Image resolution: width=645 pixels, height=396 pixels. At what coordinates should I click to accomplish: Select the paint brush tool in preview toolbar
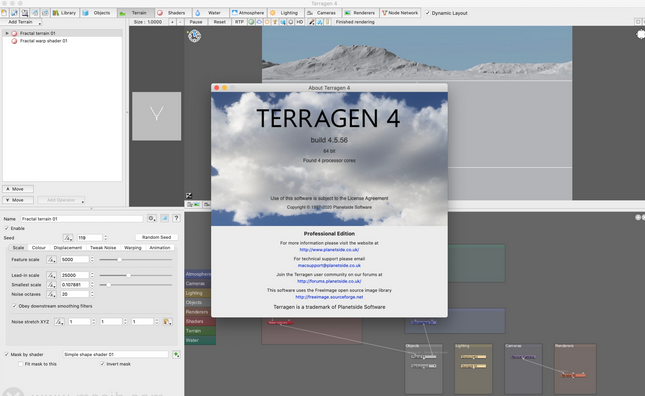pyautogui.click(x=311, y=22)
